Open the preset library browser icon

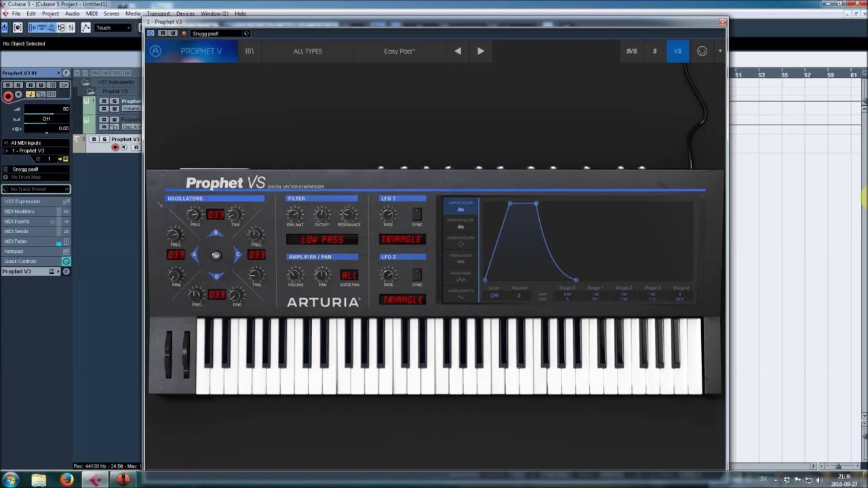[x=250, y=51]
